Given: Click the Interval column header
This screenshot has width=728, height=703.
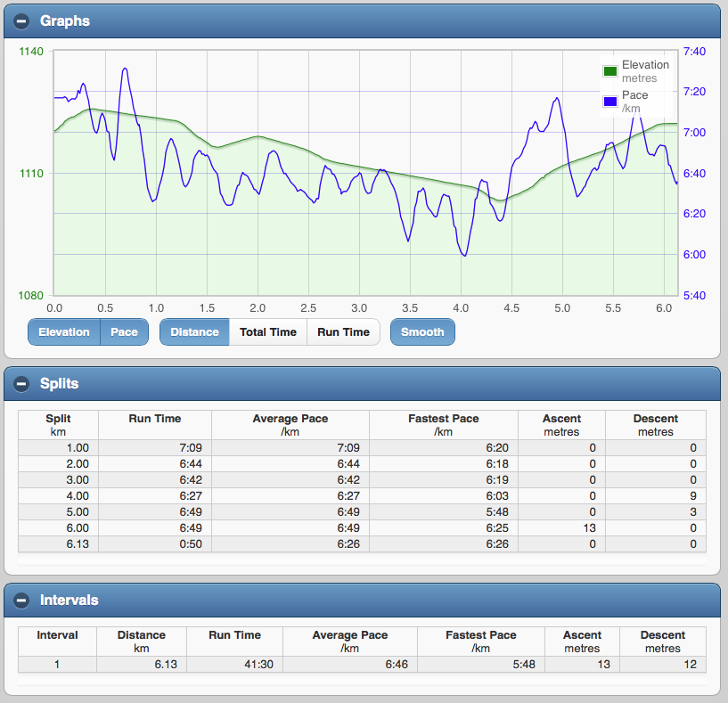Looking at the screenshot, I should click(58, 642).
